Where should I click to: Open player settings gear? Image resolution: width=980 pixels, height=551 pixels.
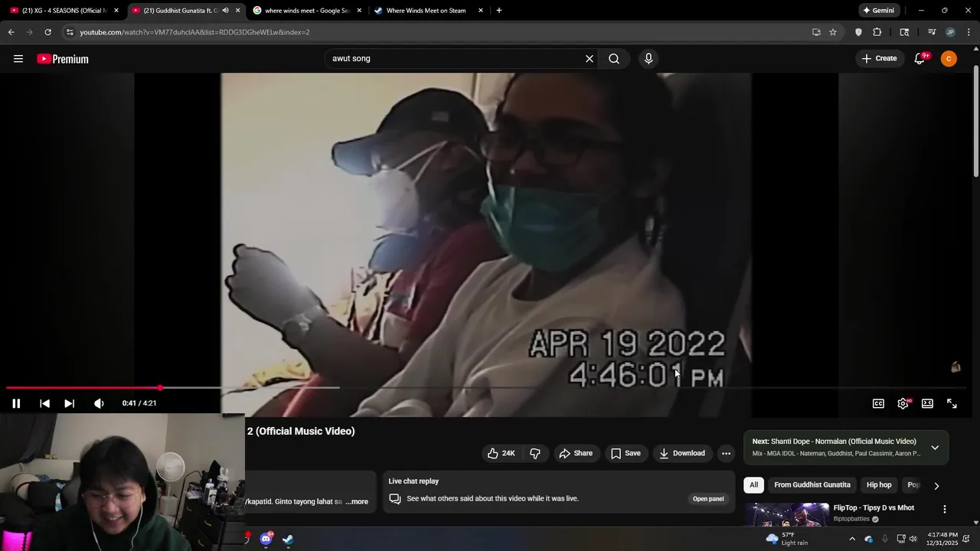pyautogui.click(x=903, y=403)
